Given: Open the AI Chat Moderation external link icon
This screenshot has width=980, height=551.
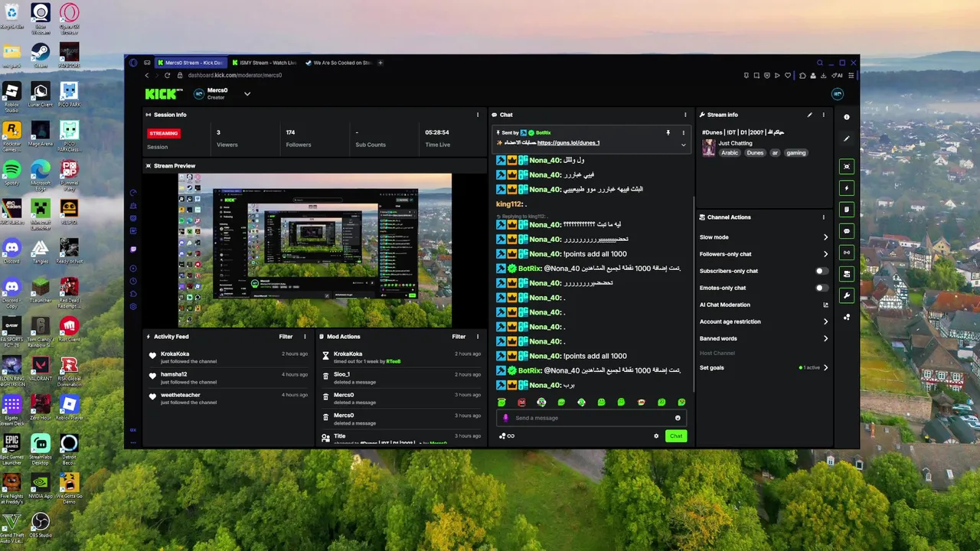Looking at the screenshot, I should [825, 305].
